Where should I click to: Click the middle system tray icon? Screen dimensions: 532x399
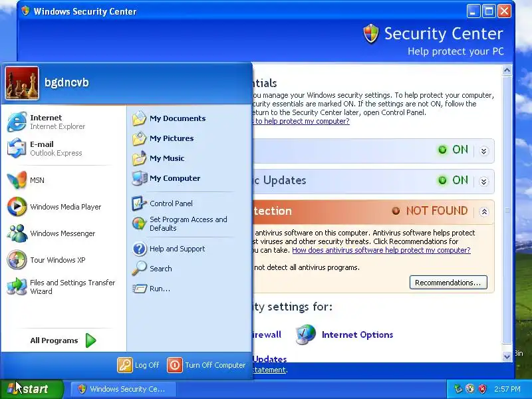point(470,389)
